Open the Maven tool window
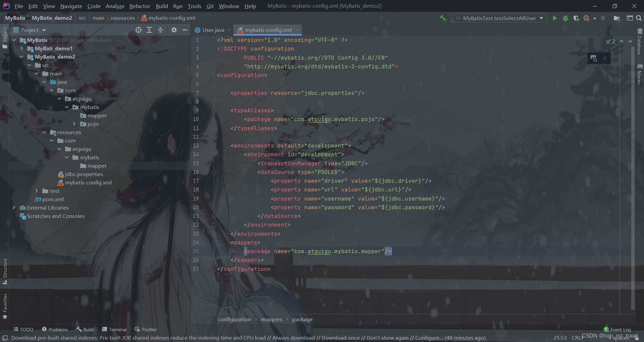Screen dimensions: 644x342 click(x=639, y=74)
